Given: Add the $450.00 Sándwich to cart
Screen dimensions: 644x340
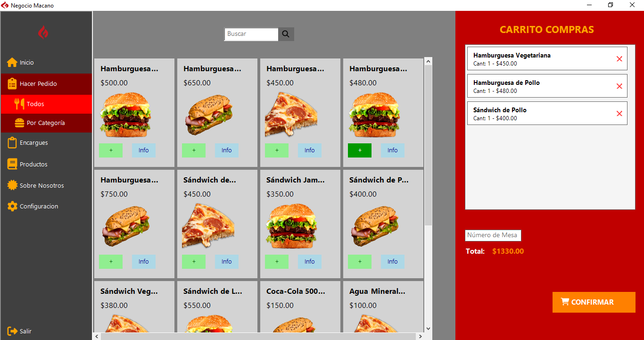Looking at the screenshot, I should (x=194, y=262).
